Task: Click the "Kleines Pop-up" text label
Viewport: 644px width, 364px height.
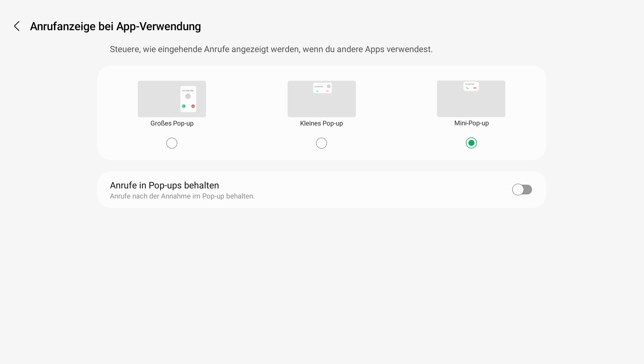Action: pos(321,123)
